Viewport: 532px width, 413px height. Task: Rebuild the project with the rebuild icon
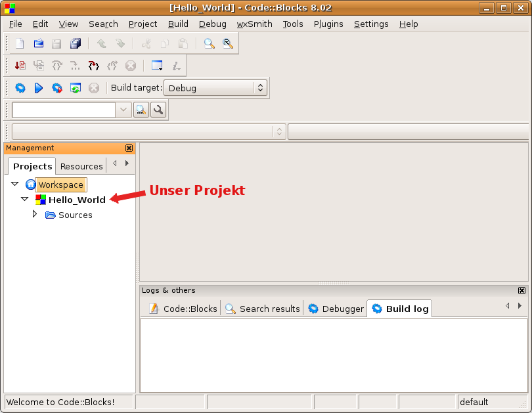pos(75,87)
